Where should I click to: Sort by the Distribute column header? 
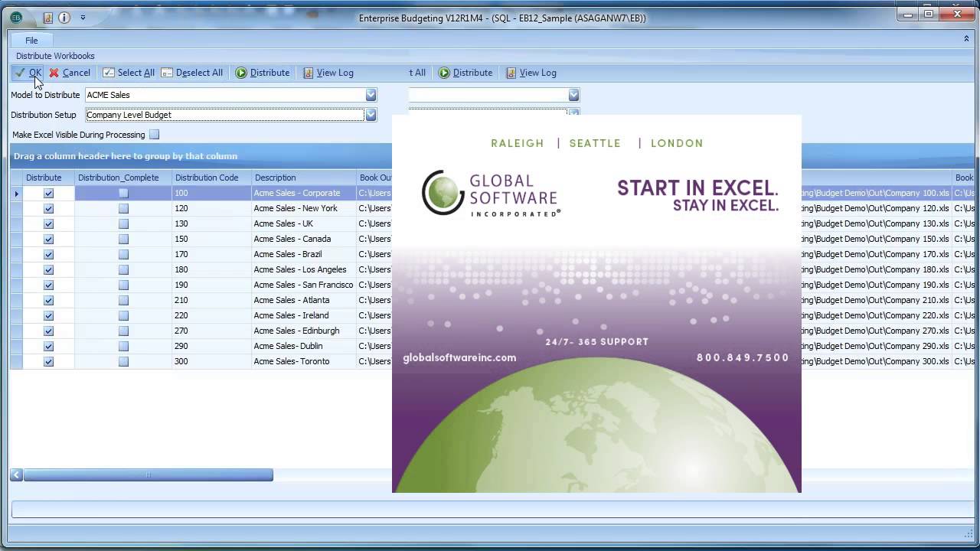click(49, 178)
